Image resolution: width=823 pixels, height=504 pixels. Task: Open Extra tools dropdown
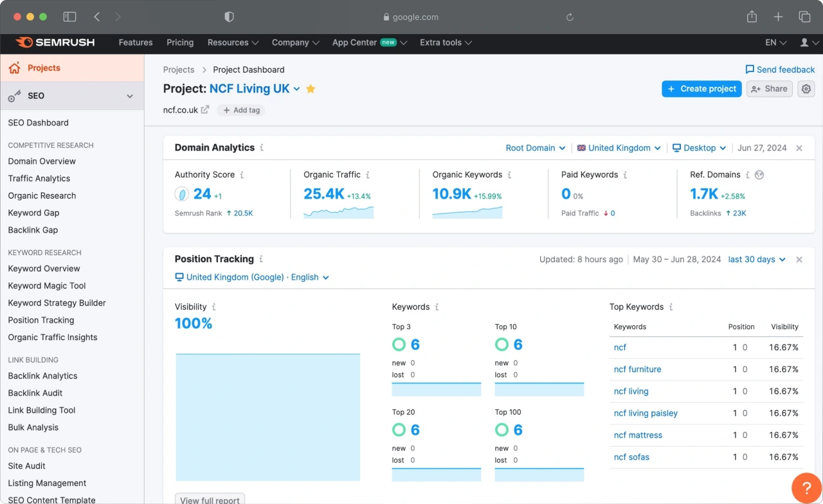tap(446, 42)
